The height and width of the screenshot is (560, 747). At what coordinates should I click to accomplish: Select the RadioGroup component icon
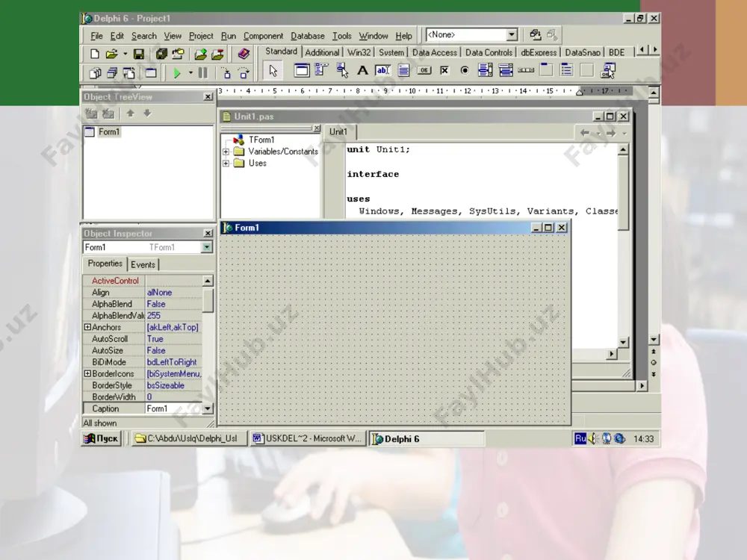coord(567,70)
